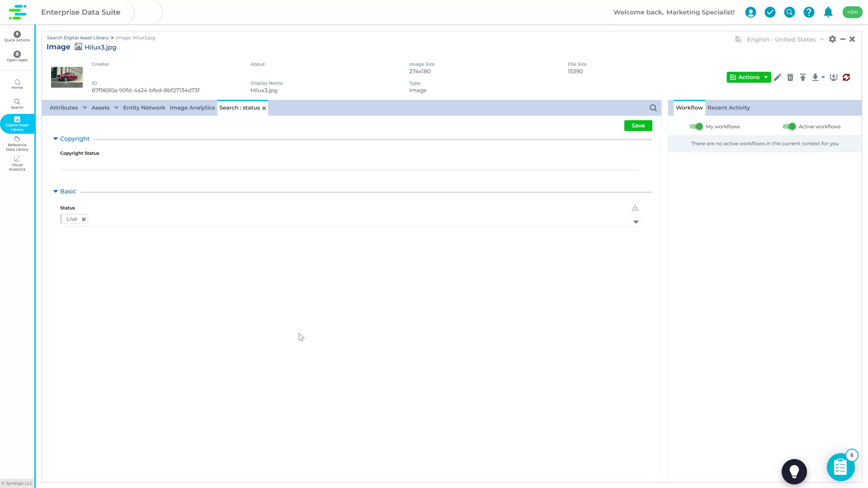868x488 pixels.
Task: Refresh the asset with the red sync icon
Action: click(846, 77)
